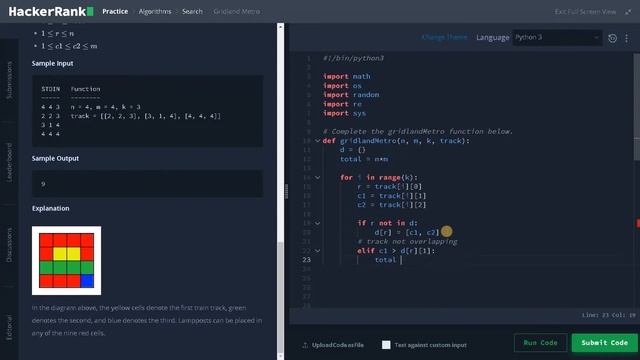Click the Run Code button
The height and width of the screenshot is (360, 640).
540,343
